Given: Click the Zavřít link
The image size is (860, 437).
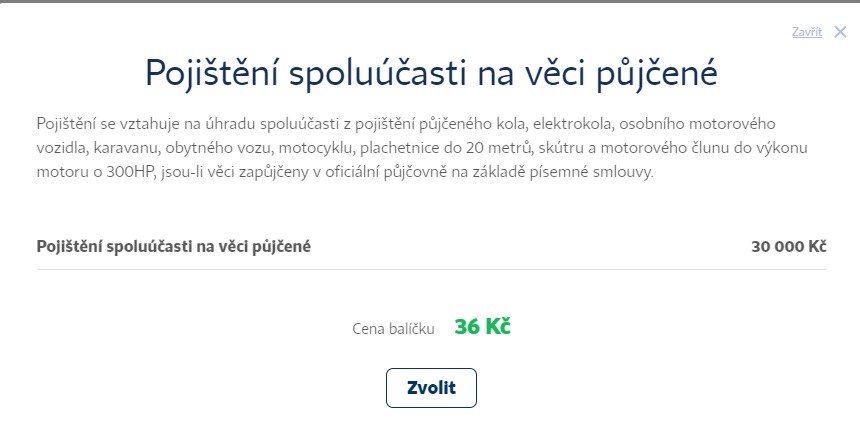Looking at the screenshot, I should tap(807, 32).
